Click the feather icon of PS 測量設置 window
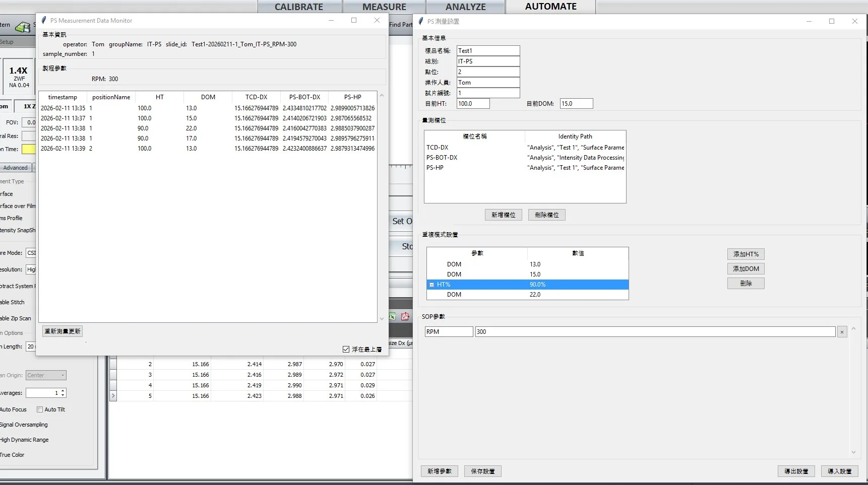Viewport: 868px width, 485px height. (x=421, y=21)
